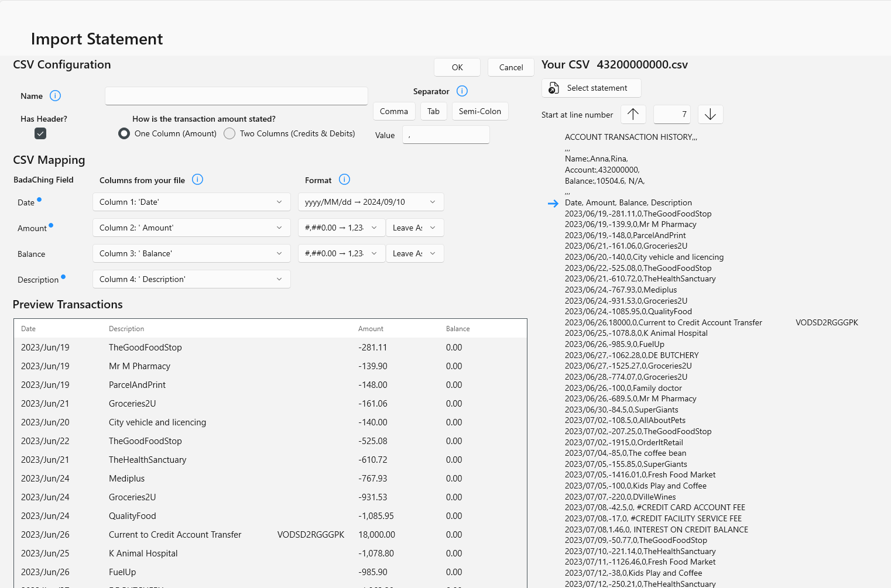Select the TheHealthSanctuary preview row
The image size is (891, 588).
[x=270, y=460]
